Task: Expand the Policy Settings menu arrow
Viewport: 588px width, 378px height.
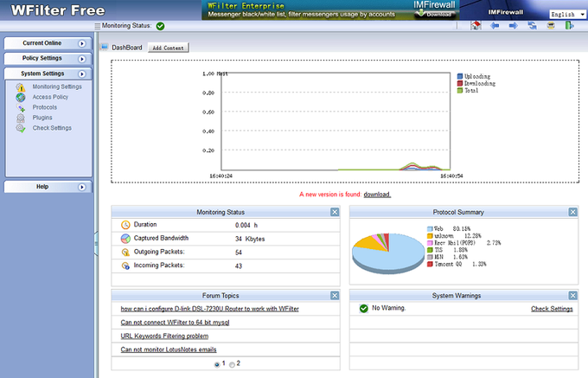Action: 81,59
